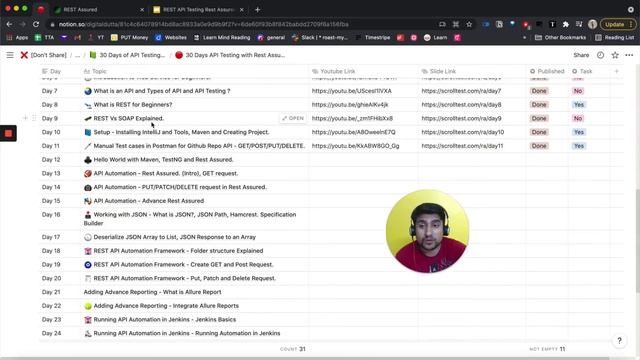Viewport: 640px width, 360px height.
Task: Click the COUNT 31 footer calculation
Action: pos(293,349)
